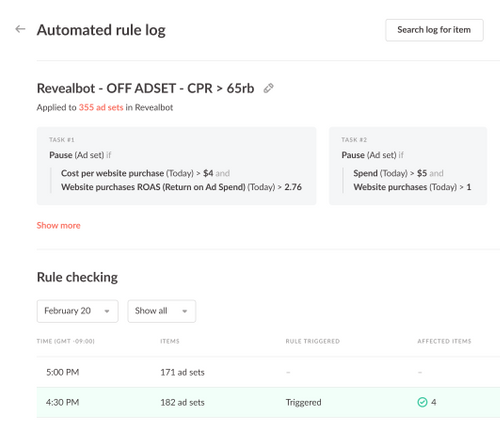
Task: Click the Cost per website purchase condition
Action: click(145, 173)
